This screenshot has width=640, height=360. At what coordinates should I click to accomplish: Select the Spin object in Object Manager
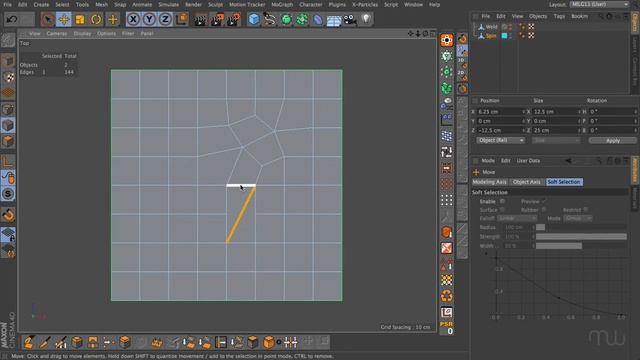(491, 36)
